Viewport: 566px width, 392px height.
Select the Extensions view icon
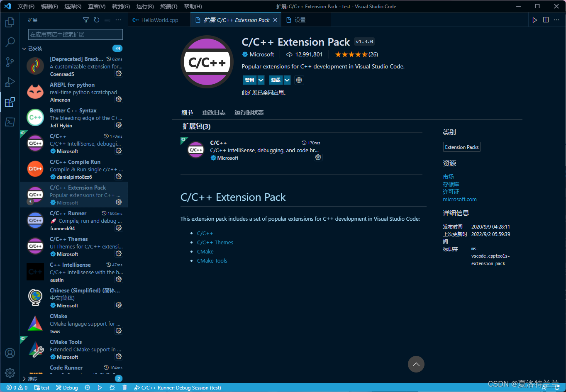[10, 102]
